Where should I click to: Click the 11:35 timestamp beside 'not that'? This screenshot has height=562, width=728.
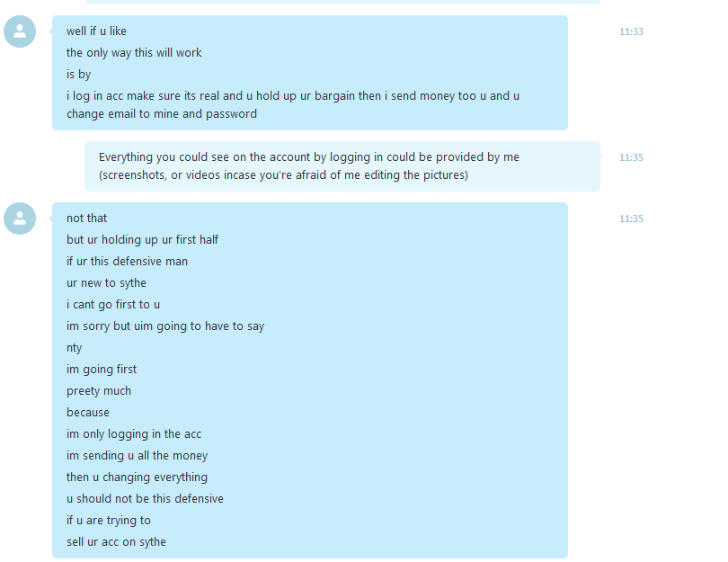tap(631, 219)
